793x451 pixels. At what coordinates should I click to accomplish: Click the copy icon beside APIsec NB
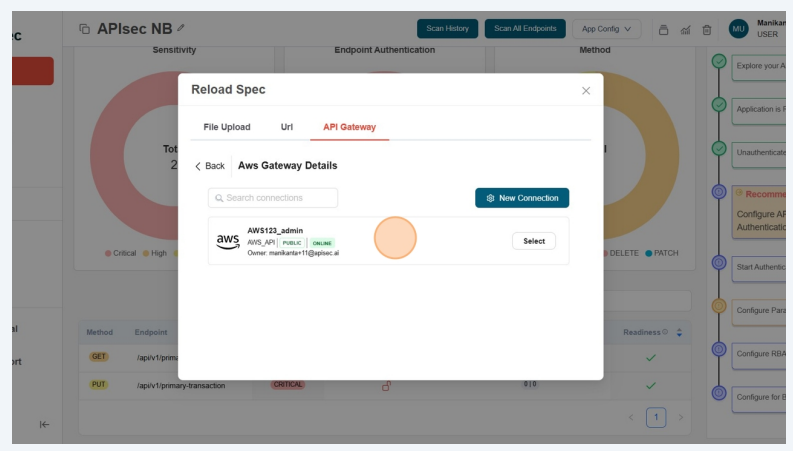pyautogui.click(x=84, y=29)
